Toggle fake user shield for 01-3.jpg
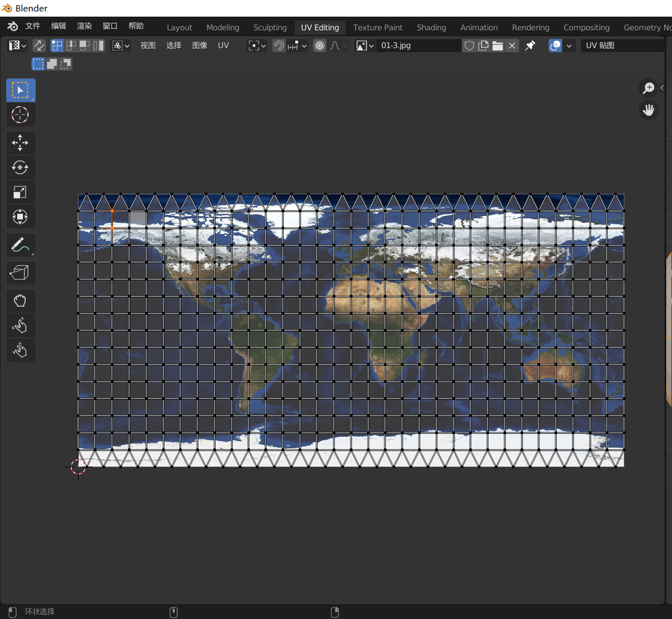The image size is (672, 619). point(469,45)
